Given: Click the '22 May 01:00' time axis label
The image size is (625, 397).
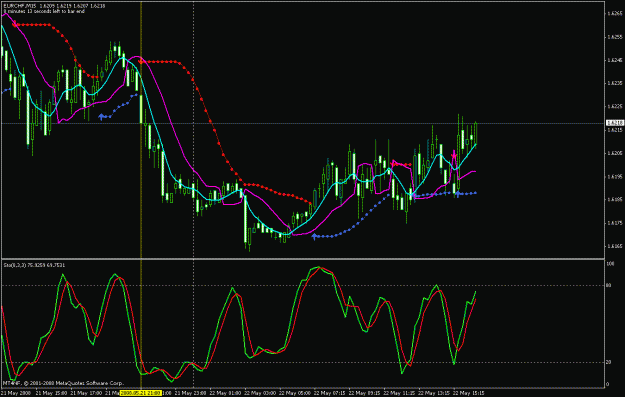Looking at the screenshot, I should tap(225, 393).
